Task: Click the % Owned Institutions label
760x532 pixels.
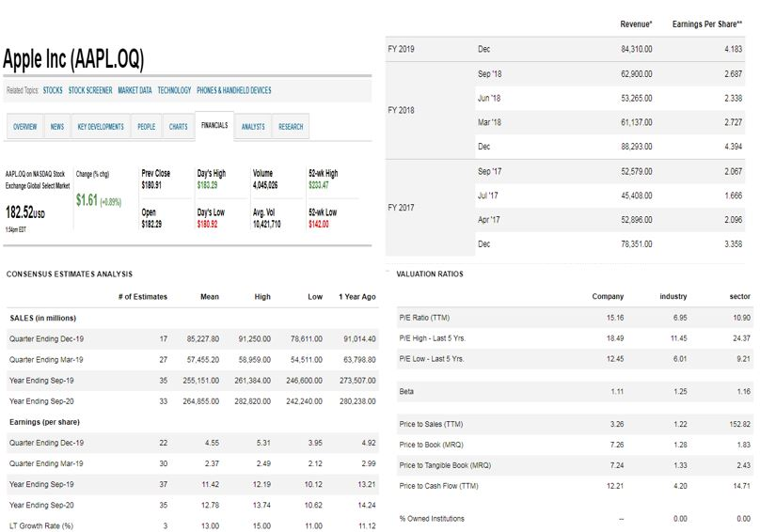Action: (x=432, y=519)
